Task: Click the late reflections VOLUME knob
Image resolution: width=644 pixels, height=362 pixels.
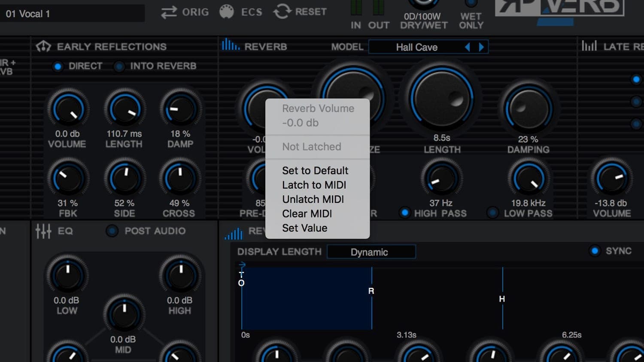Action: pyautogui.click(x=611, y=179)
